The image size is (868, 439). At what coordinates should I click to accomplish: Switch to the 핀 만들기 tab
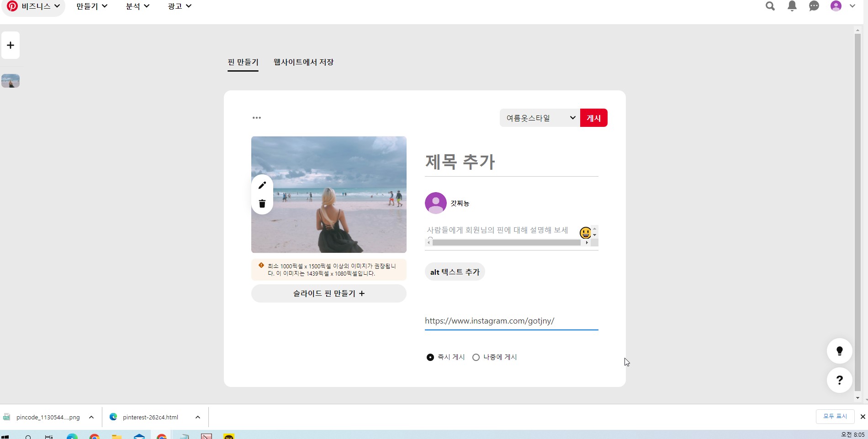coord(243,62)
